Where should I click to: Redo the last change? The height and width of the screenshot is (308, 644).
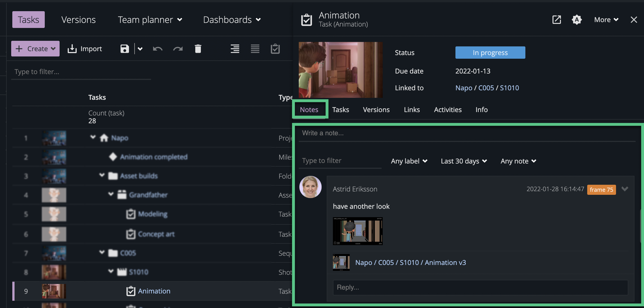point(178,49)
